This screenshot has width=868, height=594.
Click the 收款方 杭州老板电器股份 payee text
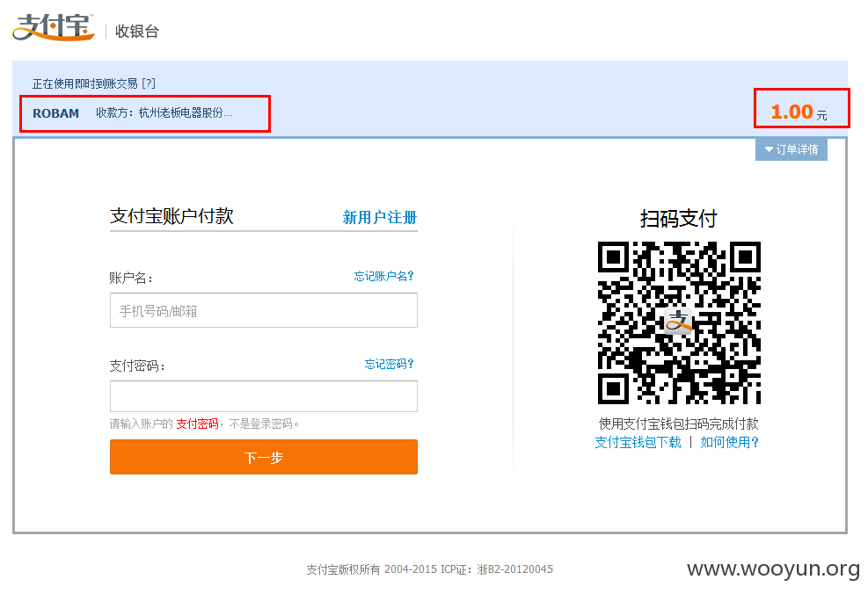164,112
